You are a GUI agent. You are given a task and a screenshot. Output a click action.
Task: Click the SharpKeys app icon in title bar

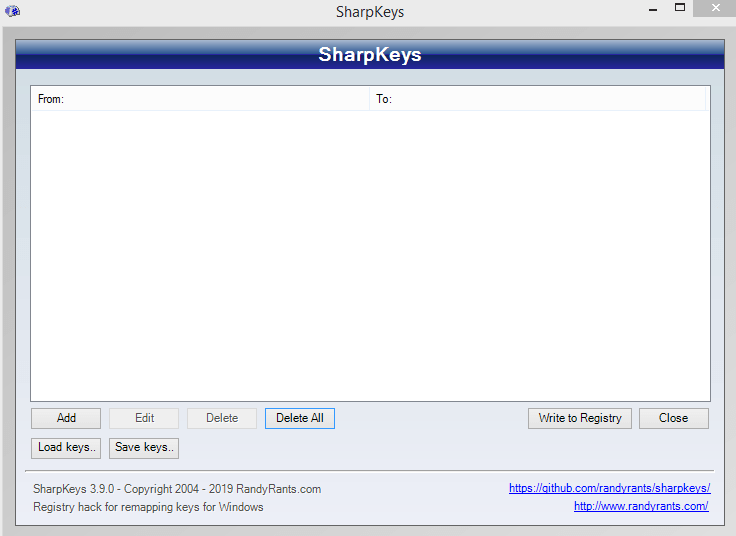pyautogui.click(x=12, y=11)
